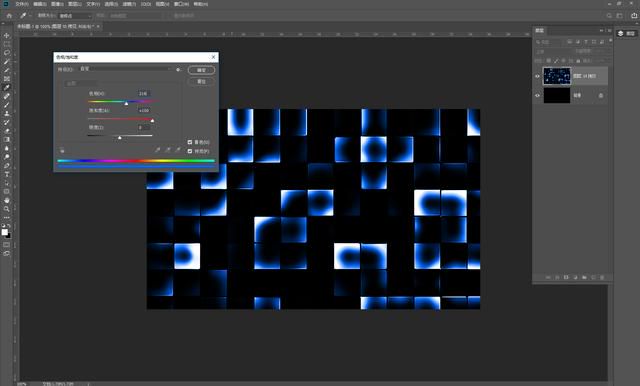
Task: Select the Frame tool
Action: click(7, 79)
